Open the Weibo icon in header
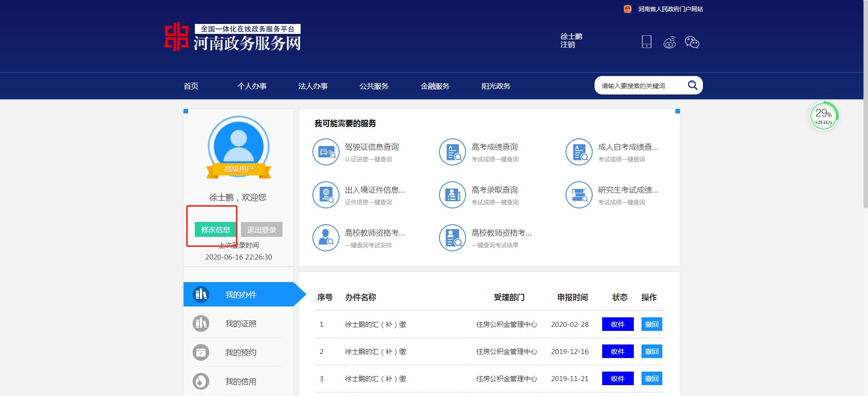The image size is (868, 396). click(x=670, y=42)
